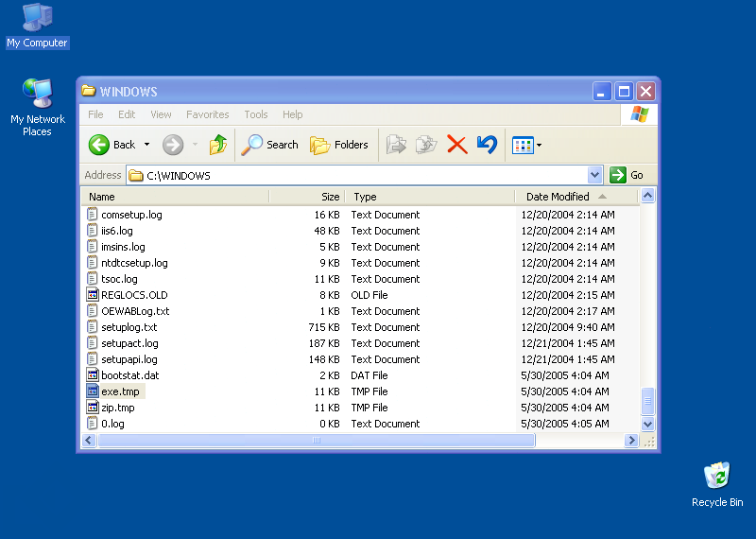Screen dimensions: 756x539
Task: Click the 187 KB size cell
Action: [x=324, y=343]
